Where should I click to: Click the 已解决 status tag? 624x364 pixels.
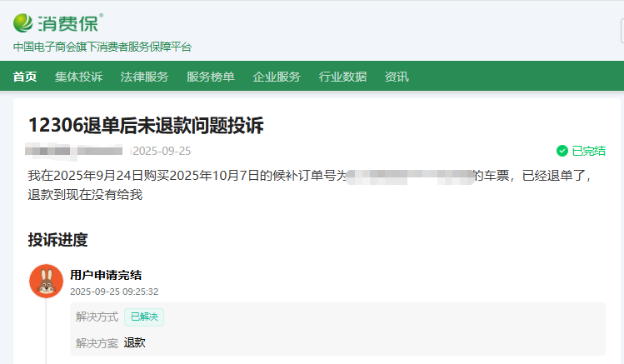click(x=144, y=317)
